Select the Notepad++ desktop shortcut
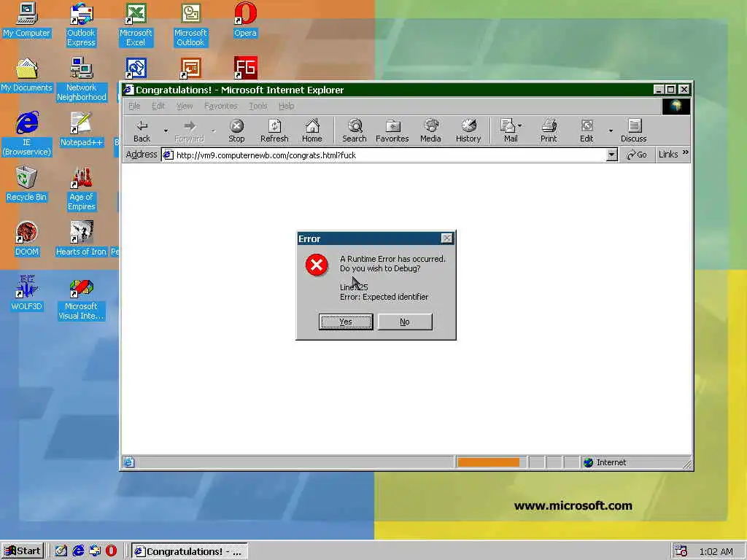The image size is (747, 560). pos(81,130)
